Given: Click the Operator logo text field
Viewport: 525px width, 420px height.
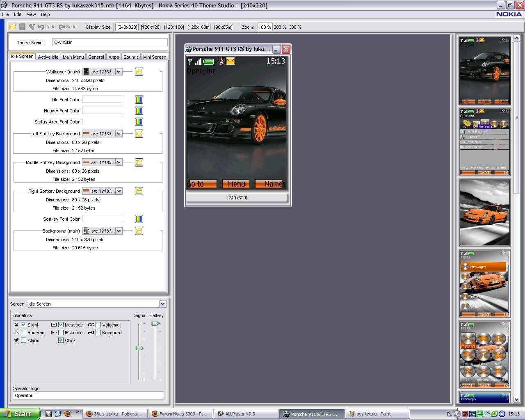Looking at the screenshot, I should click(x=88, y=395).
